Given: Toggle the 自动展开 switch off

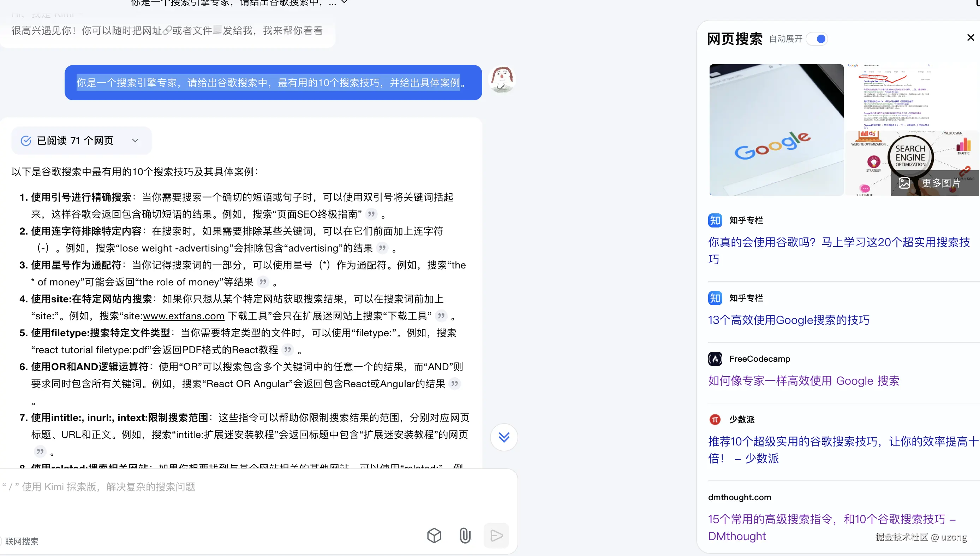Looking at the screenshot, I should (817, 39).
